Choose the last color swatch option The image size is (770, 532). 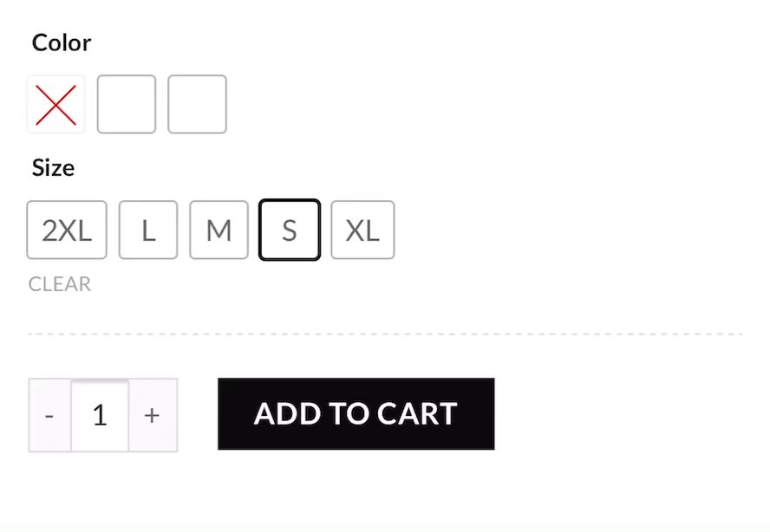point(197,105)
